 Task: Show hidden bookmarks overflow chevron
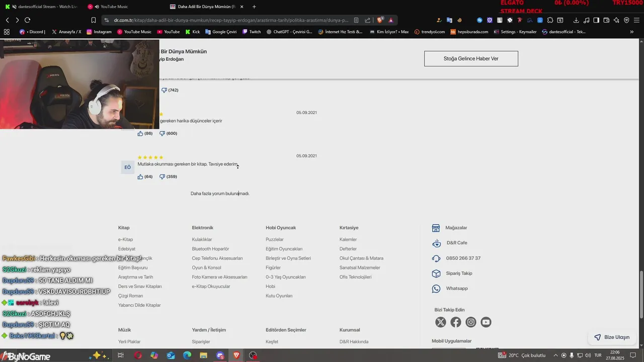click(632, 32)
